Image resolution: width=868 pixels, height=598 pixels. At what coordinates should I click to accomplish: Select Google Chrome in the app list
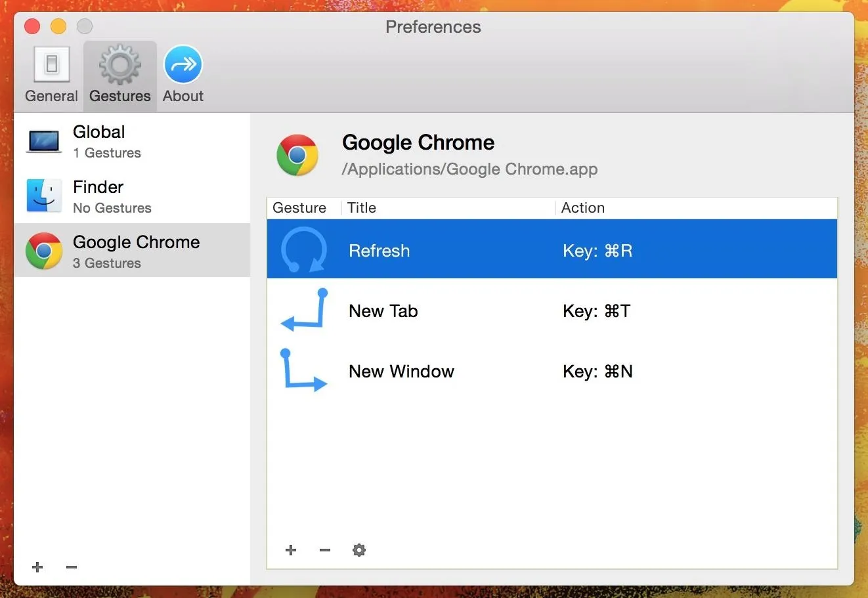click(x=132, y=250)
